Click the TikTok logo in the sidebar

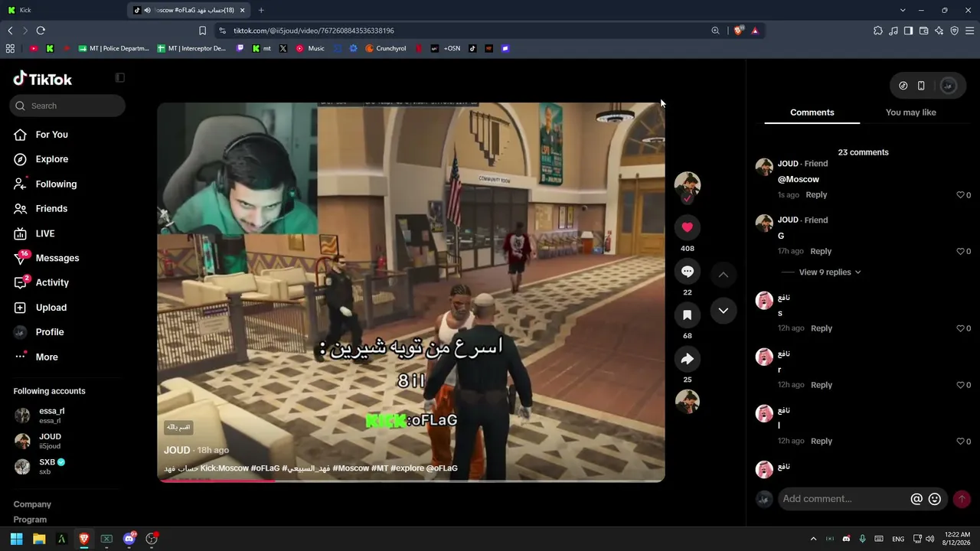pyautogui.click(x=43, y=78)
